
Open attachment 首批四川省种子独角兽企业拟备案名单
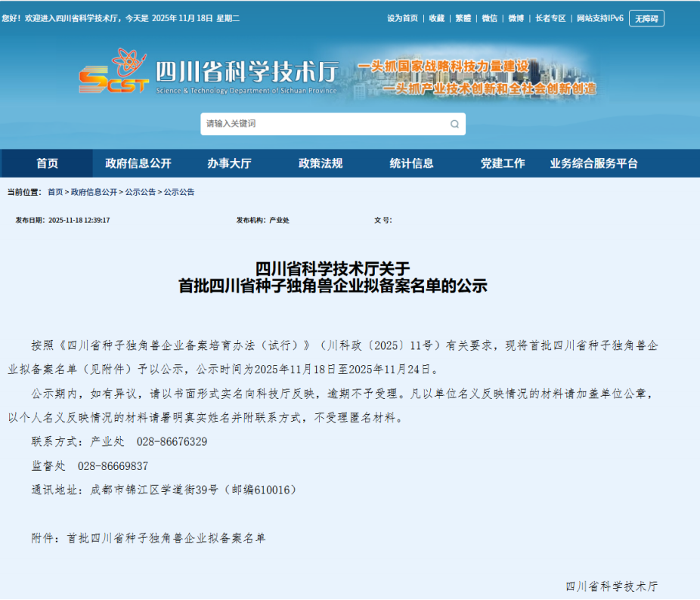[166, 538]
